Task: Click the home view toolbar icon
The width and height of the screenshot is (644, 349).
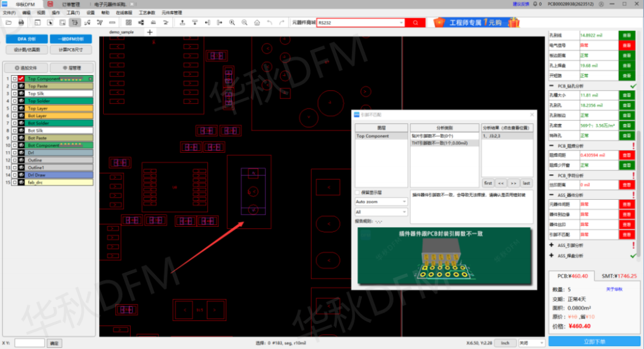Action: (x=257, y=23)
